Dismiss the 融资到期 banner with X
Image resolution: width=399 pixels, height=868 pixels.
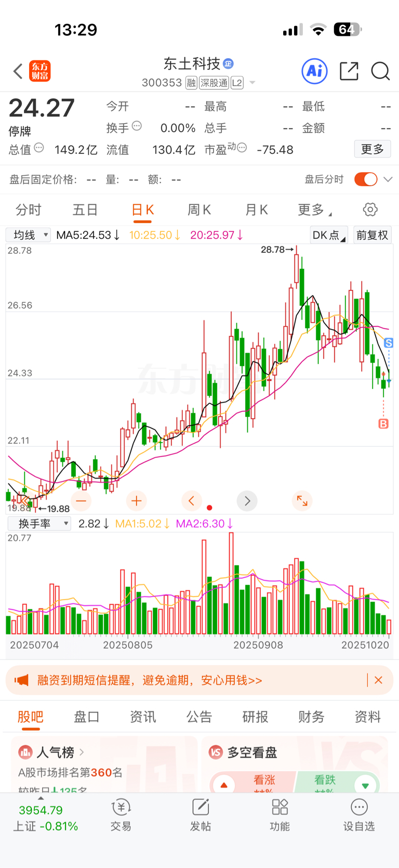coord(378,680)
